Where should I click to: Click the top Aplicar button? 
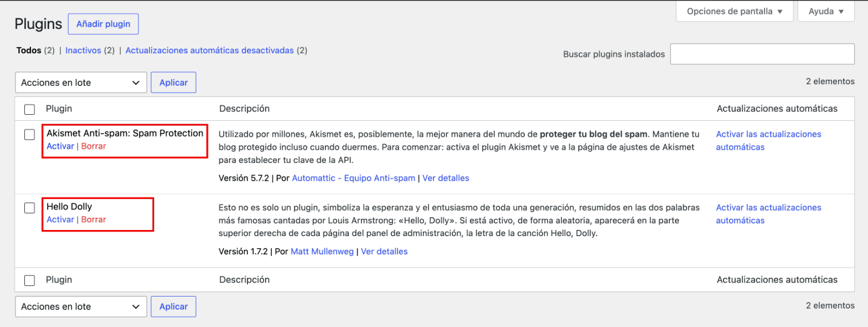(x=173, y=83)
